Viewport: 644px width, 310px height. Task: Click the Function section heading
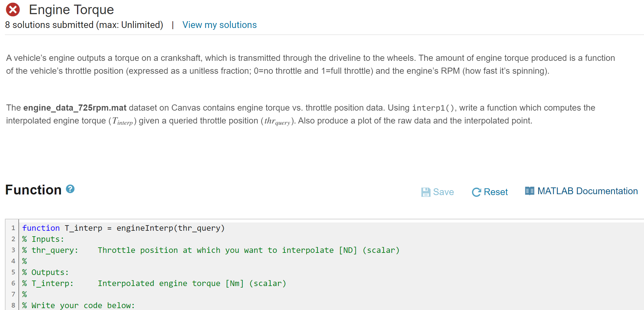coord(33,190)
